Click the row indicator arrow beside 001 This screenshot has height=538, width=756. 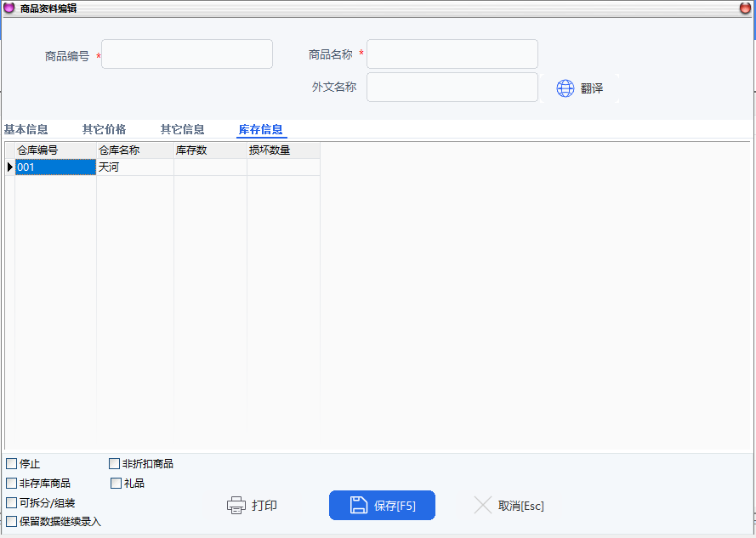(x=10, y=167)
